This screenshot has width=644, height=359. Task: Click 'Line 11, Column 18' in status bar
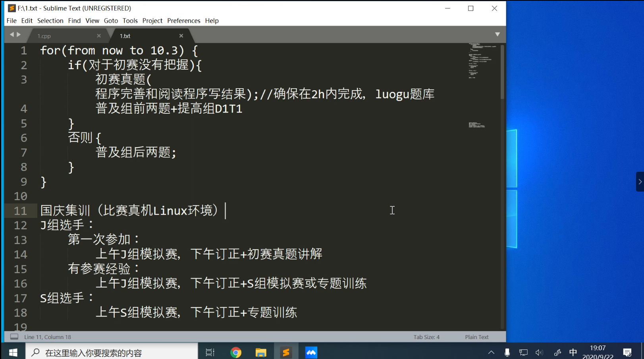[48, 337]
